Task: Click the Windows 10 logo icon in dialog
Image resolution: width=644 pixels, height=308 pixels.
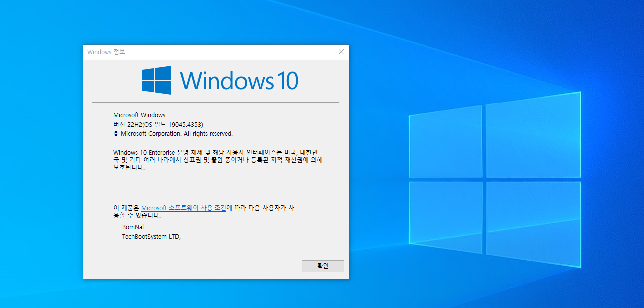Action: [157, 80]
